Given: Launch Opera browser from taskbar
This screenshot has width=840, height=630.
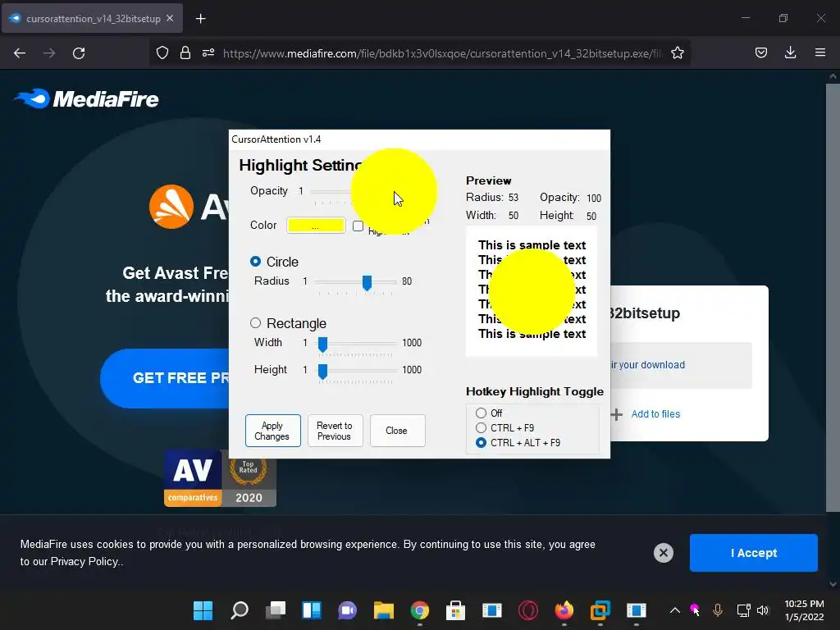Looking at the screenshot, I should tap(527, 610).
